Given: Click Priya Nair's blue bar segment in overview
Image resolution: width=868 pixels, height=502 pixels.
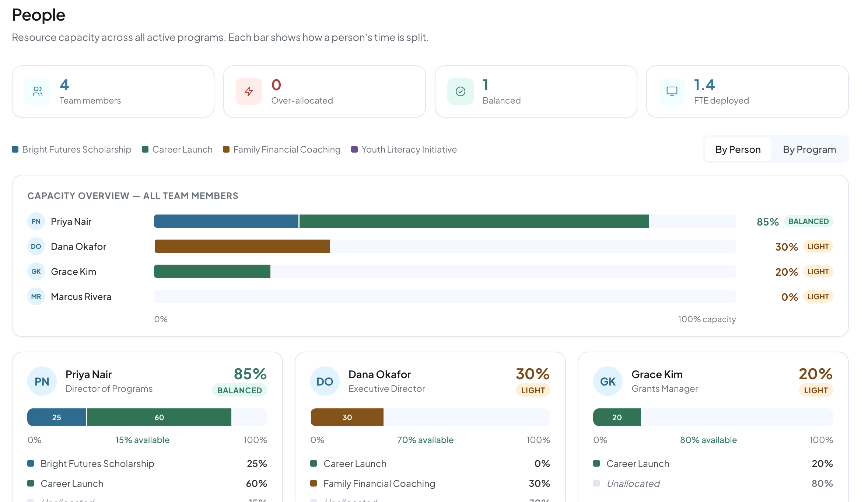Looking at the screenshot, I should 226,221.
